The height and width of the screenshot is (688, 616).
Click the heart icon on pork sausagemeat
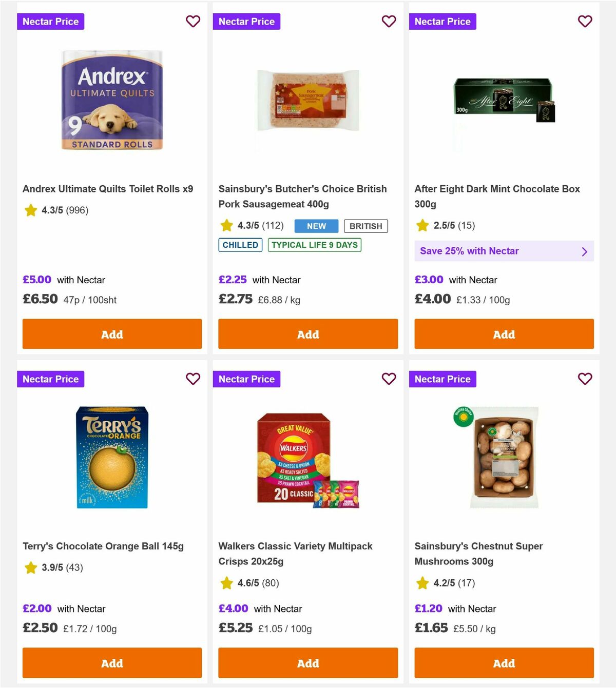coord(389,22)
